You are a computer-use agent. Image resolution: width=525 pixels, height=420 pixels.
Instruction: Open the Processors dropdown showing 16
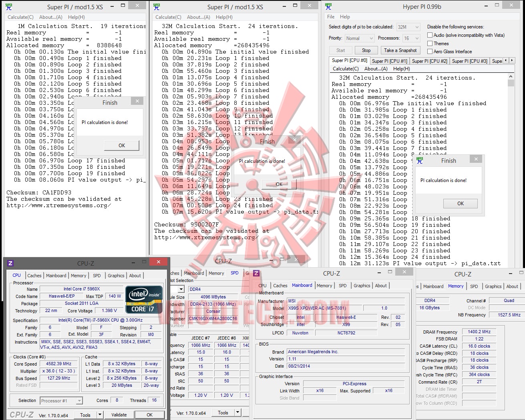click(x=411, y=38)
